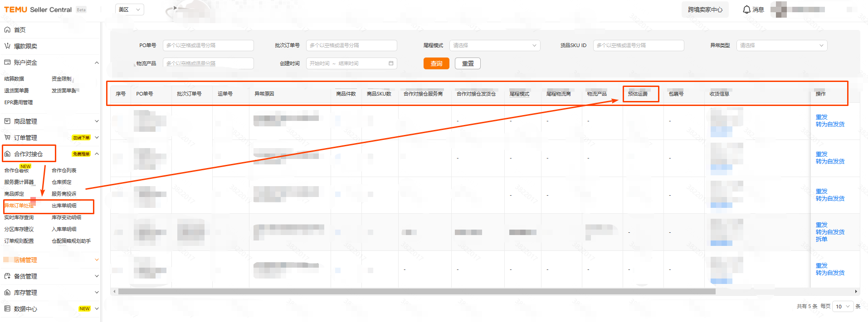Open 资金限制 in sidebar

click(x=61, y=79)
